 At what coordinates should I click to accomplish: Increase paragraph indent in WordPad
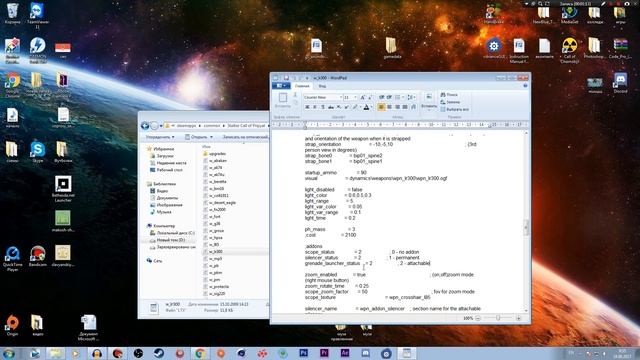coord(389,98)
